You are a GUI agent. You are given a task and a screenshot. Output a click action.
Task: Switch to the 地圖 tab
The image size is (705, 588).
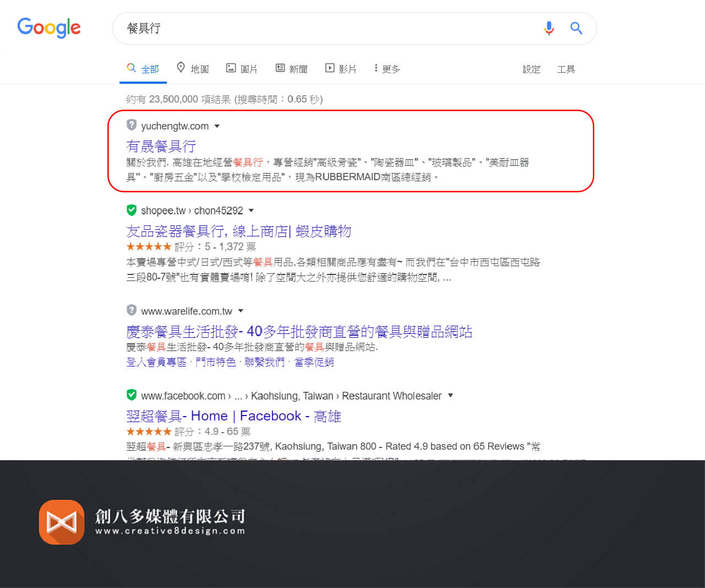[x=193, y=68]
